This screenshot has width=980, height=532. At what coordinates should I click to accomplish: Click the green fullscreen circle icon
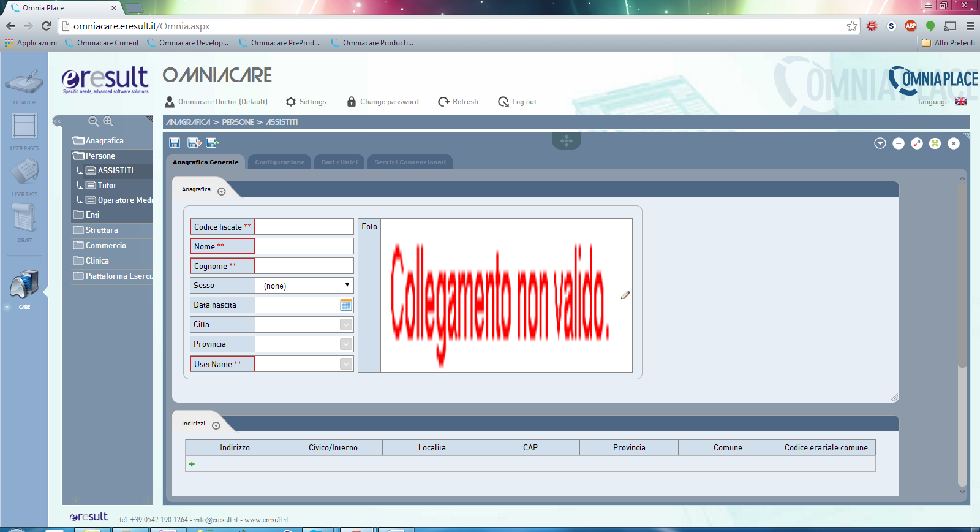[935, 143]
